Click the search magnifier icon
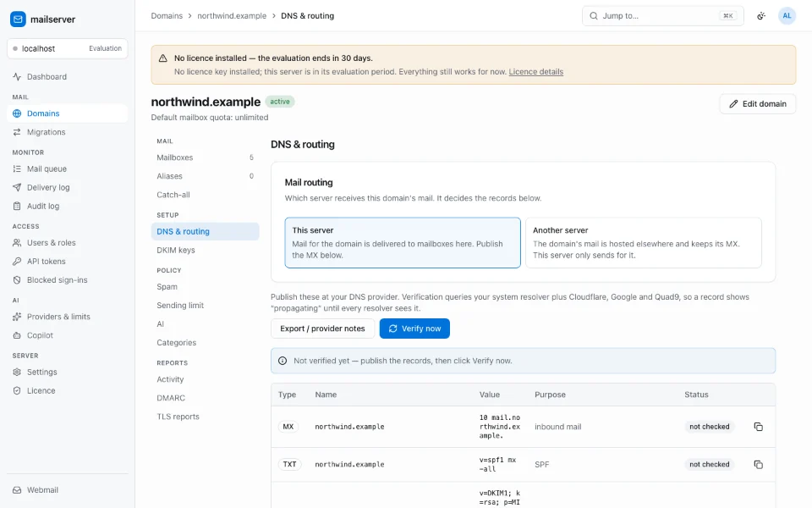Screen dimensions: 812x508 [594, 16]
